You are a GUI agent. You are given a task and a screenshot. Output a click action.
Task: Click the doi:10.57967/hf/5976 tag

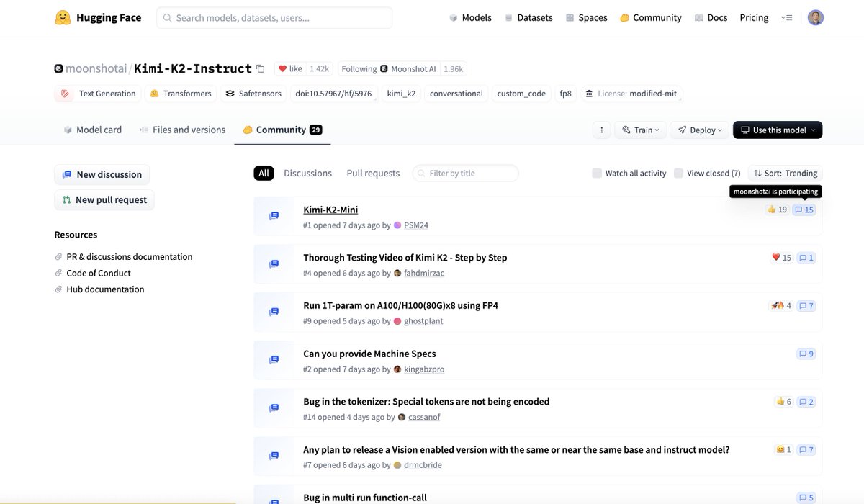333,94
